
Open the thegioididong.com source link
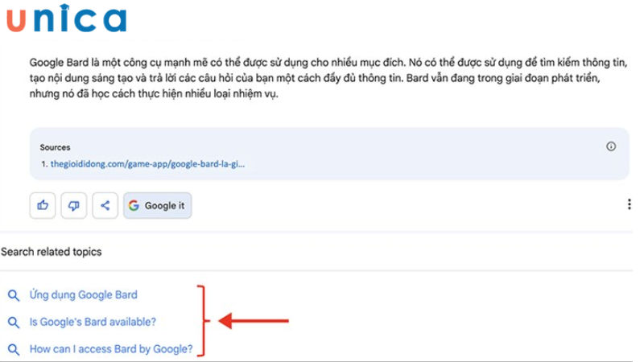(147, 164)
